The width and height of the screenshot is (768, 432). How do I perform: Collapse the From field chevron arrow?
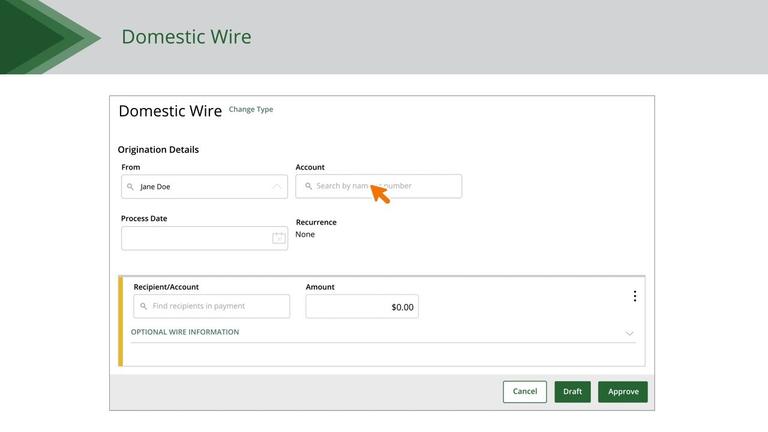point(277,187)
